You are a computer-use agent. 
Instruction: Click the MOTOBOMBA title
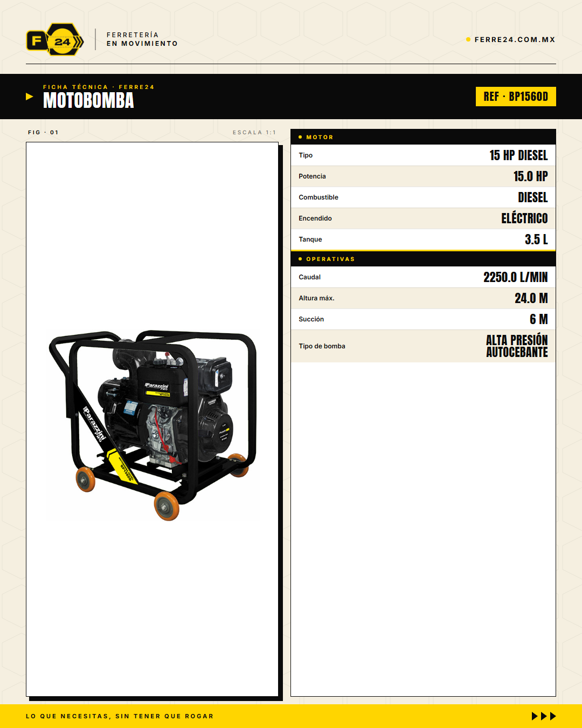click(x=88, y=101)
